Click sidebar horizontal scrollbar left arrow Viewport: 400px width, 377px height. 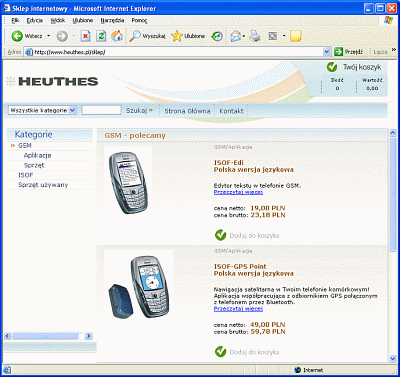[8, 336]
